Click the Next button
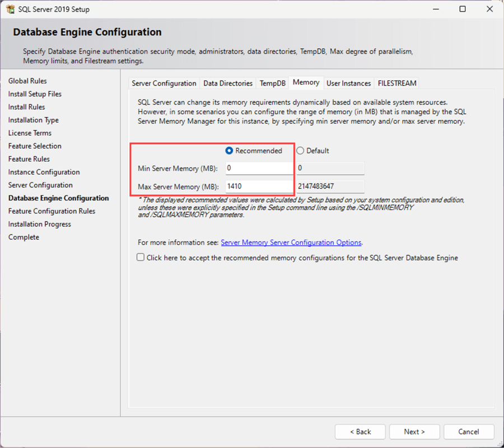This screenshot has width=504, height=448. [414, 432]
